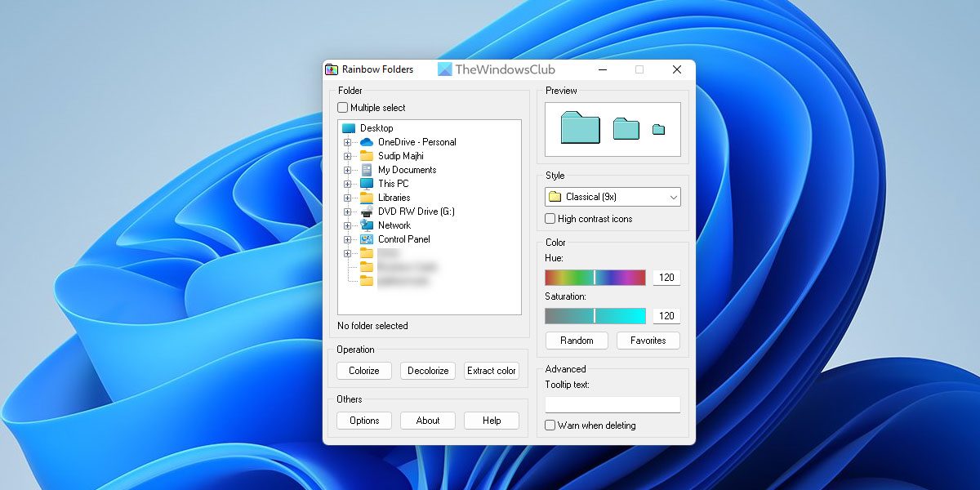Select the Libraries folder icon

tap(367, 198)
